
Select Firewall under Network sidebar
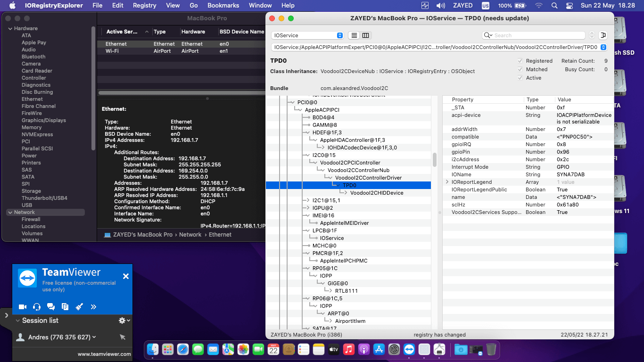pos(31,219)
